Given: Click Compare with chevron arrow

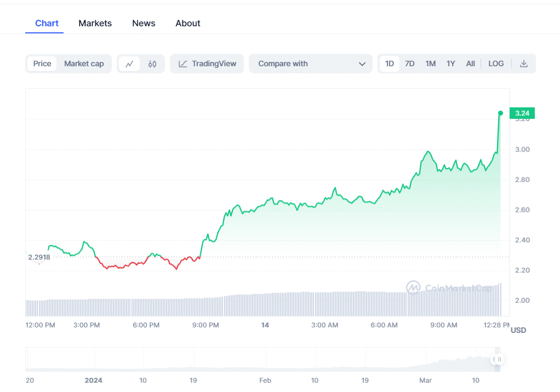Looking at the screenshot, I should tap(362, 64).
